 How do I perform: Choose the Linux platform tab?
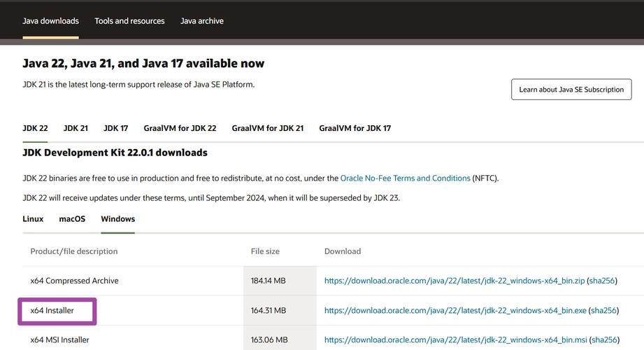(x=33, y=219)
